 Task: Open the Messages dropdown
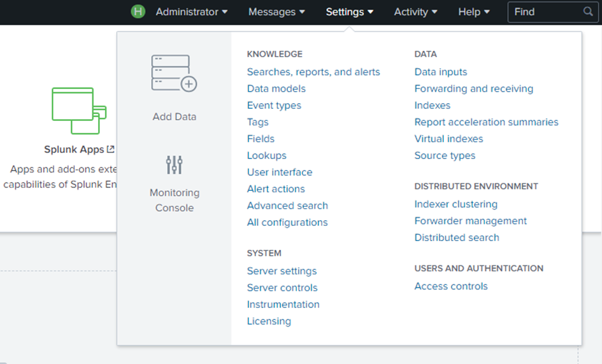point(276,12)
